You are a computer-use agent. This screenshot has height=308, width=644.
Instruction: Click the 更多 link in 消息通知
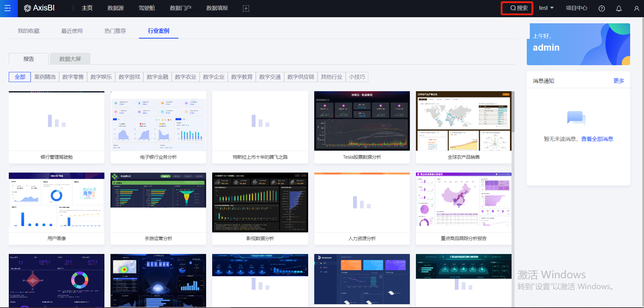click(x=618, y=81)
